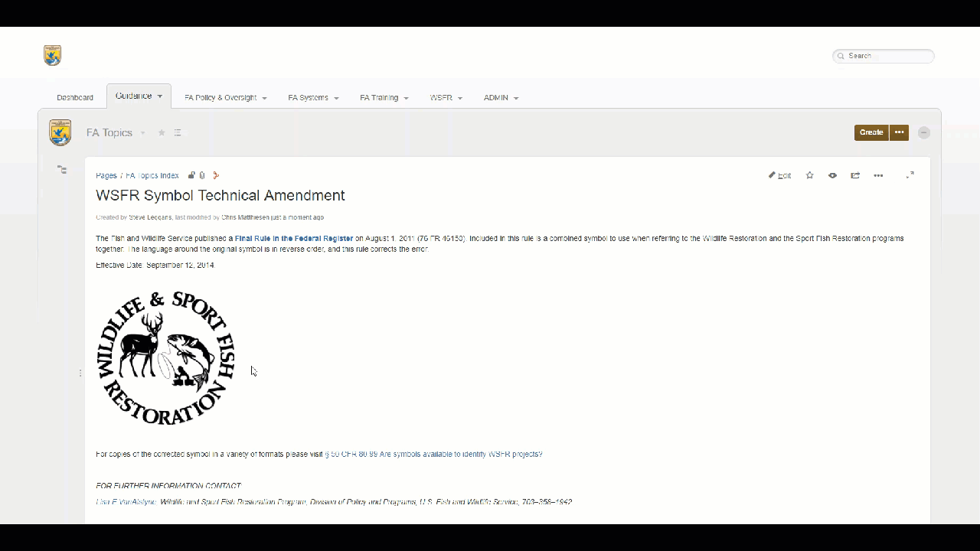Click the Wildlife & Sport Fish Restoration symbol image
Image resolution: width=980 pixels, height=551 pixels.
(x=165, y=358)
